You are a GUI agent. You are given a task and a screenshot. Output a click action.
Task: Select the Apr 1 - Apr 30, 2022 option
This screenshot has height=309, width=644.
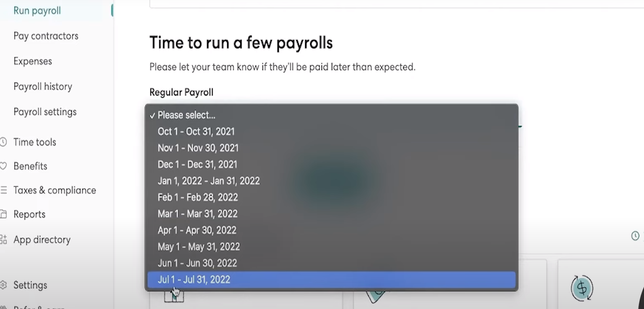click(197, 230)
